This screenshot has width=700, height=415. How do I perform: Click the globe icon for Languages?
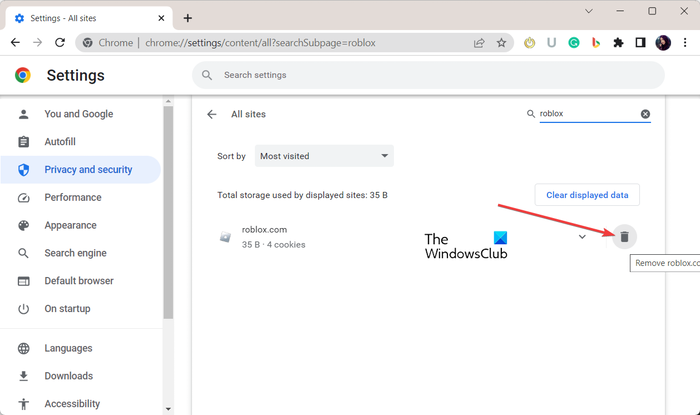click(x=23, y=348)
